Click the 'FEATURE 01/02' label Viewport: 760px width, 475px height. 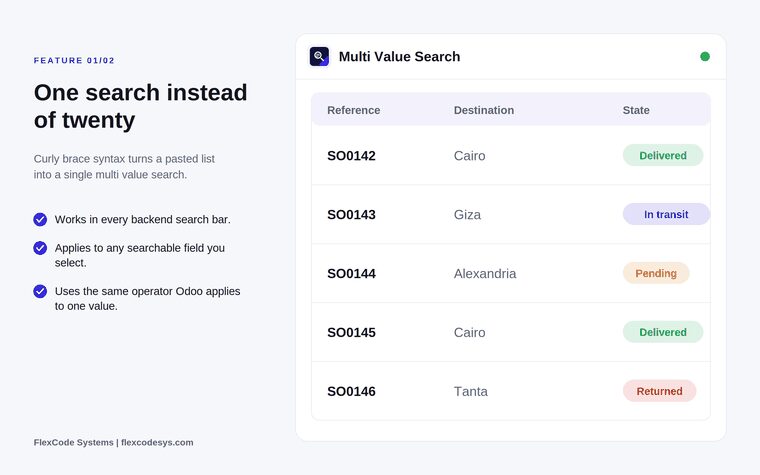[x=74, y=61]
